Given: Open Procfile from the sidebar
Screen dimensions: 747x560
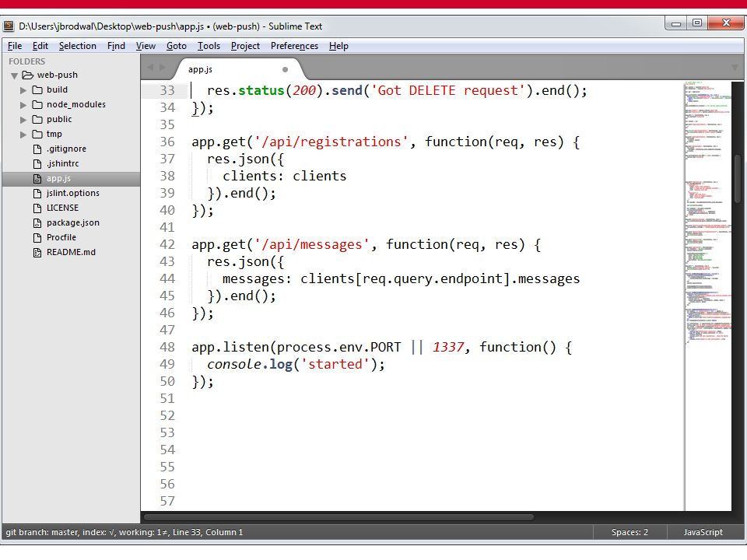Looking at the screenshot, I should pos(61,238).
